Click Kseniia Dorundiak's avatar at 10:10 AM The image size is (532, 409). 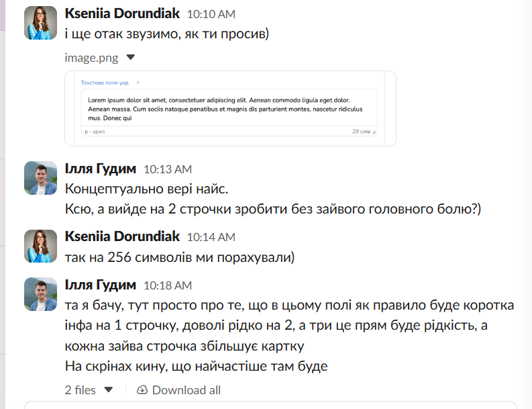click(x=41, y=23)
